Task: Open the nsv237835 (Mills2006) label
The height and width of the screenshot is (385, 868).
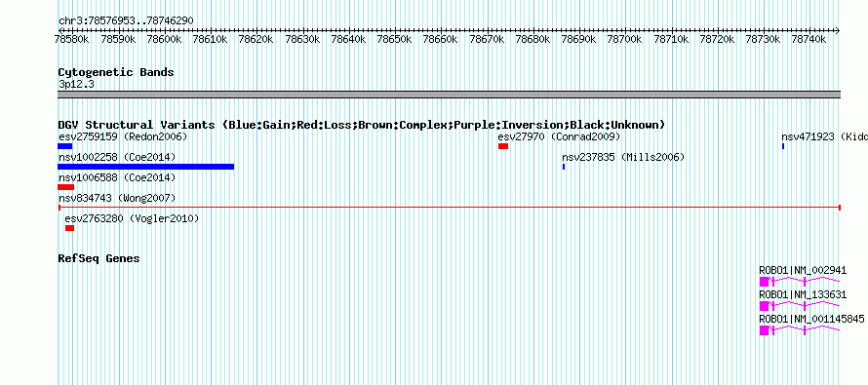Action: point(623,157)
